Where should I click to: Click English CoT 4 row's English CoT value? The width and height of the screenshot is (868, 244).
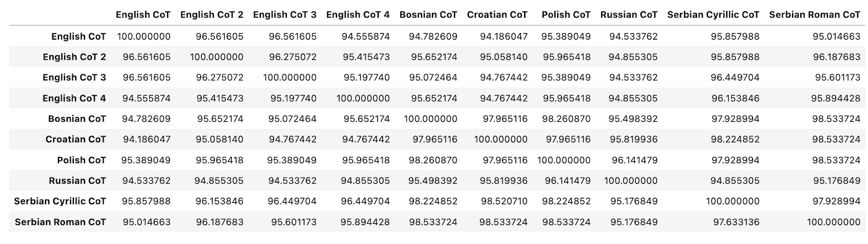(146, 98)
